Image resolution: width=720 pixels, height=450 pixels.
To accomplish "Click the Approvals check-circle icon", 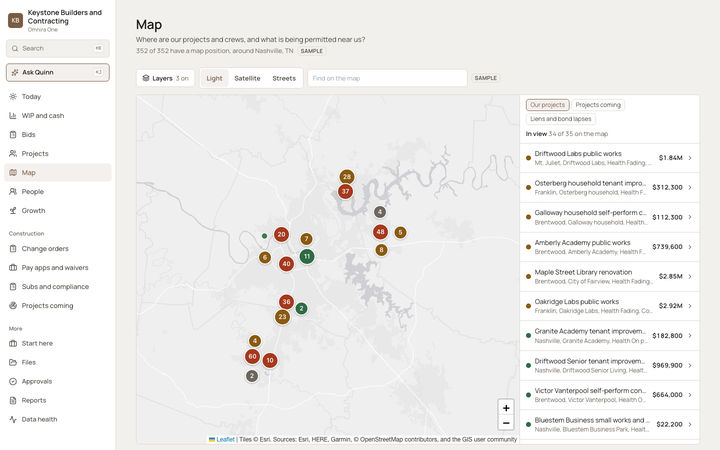I will (x=13, y=381).
